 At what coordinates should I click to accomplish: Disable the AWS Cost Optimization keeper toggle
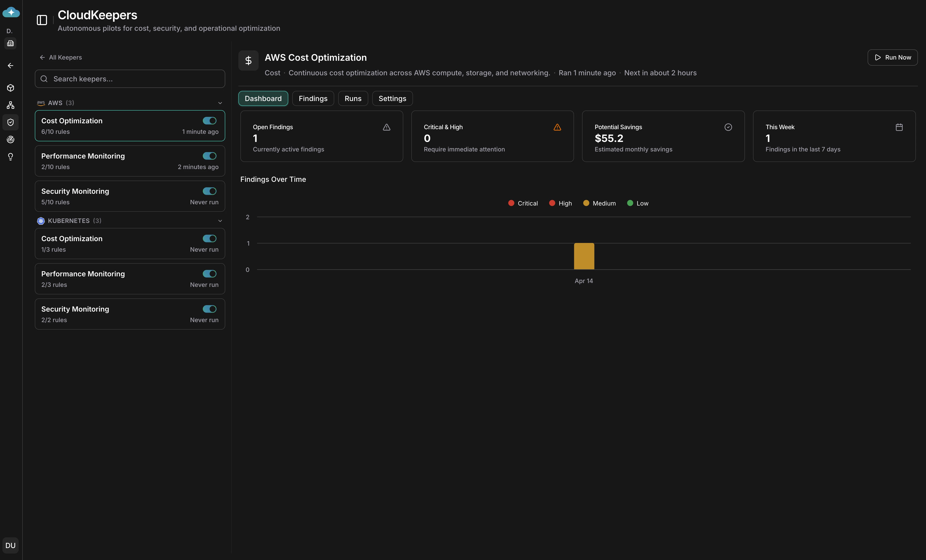point(209,120)
